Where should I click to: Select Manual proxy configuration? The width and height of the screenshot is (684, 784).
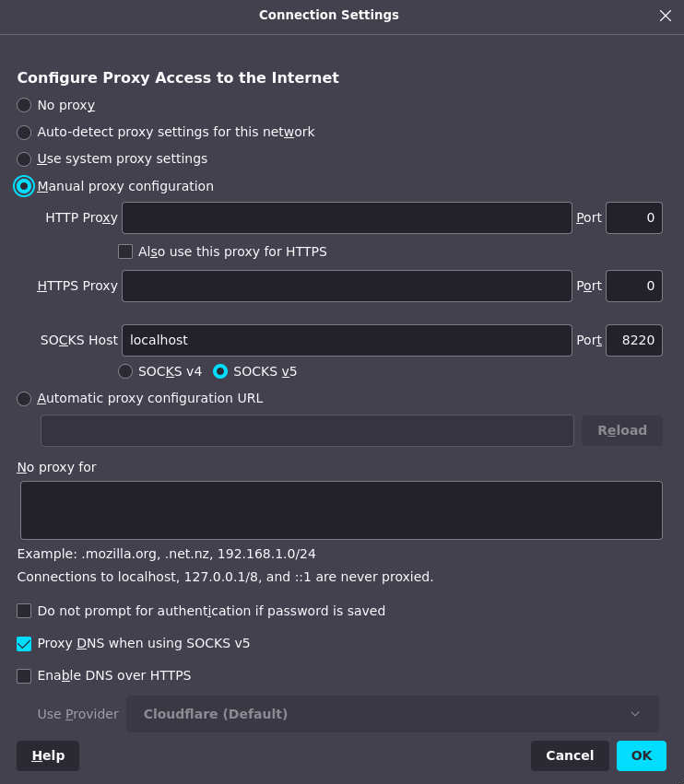(23, 186)
